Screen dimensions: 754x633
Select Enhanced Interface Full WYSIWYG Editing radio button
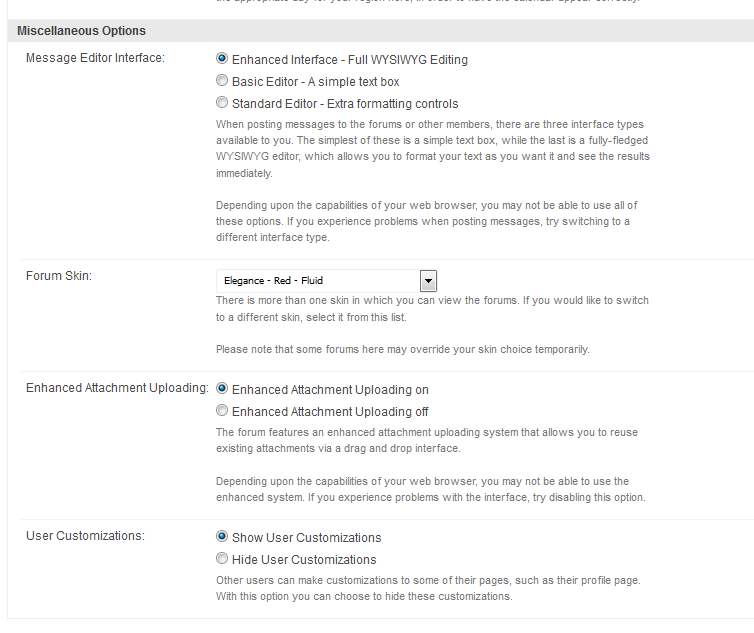(222, 59)
